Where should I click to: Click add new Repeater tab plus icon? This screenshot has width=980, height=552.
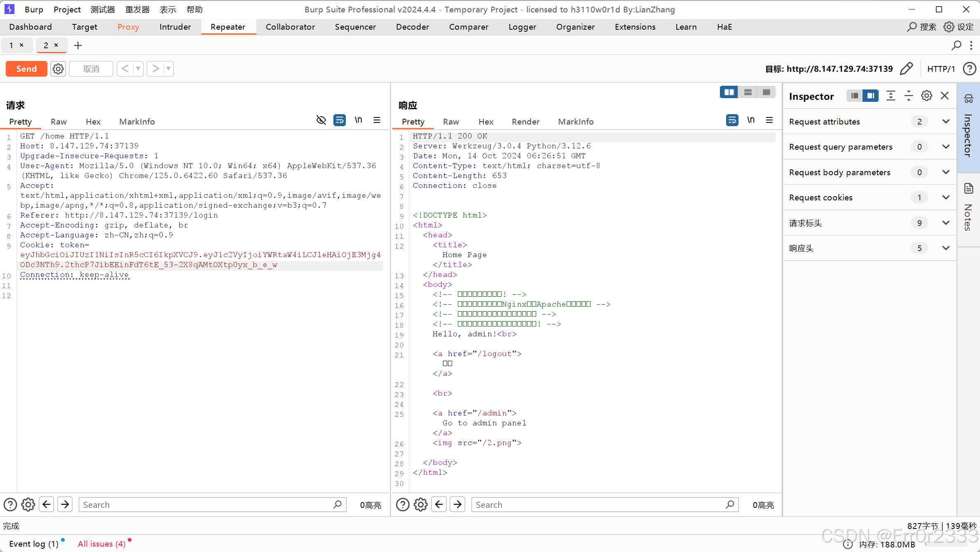coord(78,45)
